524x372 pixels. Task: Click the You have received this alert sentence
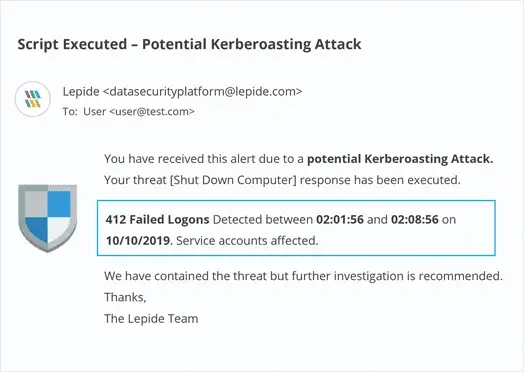click(298, 159)
